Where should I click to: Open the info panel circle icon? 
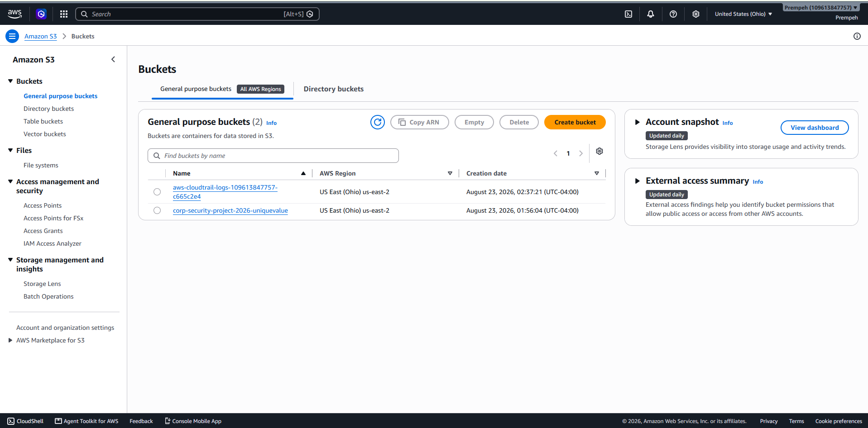pos(857,36)
